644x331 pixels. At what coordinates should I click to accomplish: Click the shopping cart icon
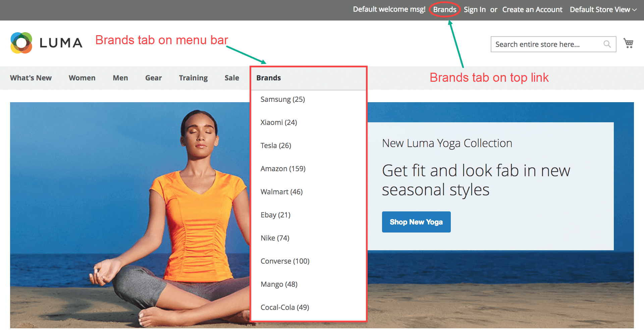click(x=628, y=44)
